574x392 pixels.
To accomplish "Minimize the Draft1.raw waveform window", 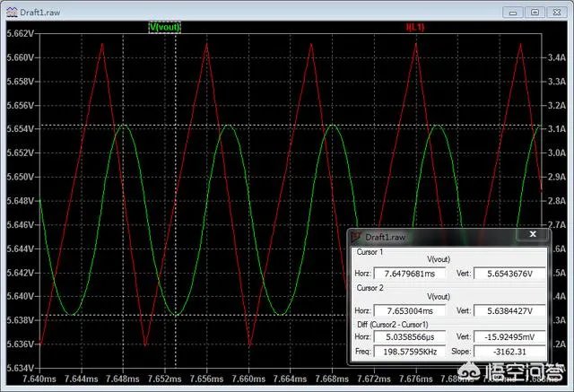I will (513, 12).
